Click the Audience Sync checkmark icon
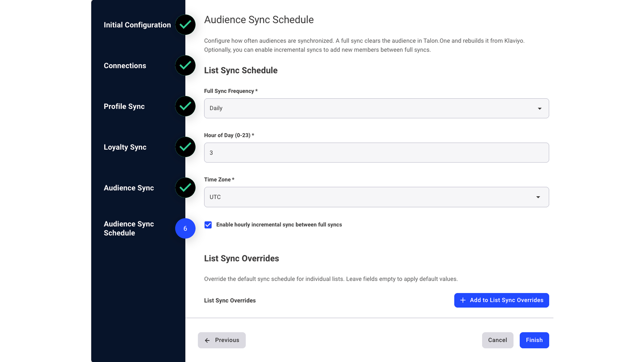The height and width of the screenshot is (362, 644). coord(185,188)
